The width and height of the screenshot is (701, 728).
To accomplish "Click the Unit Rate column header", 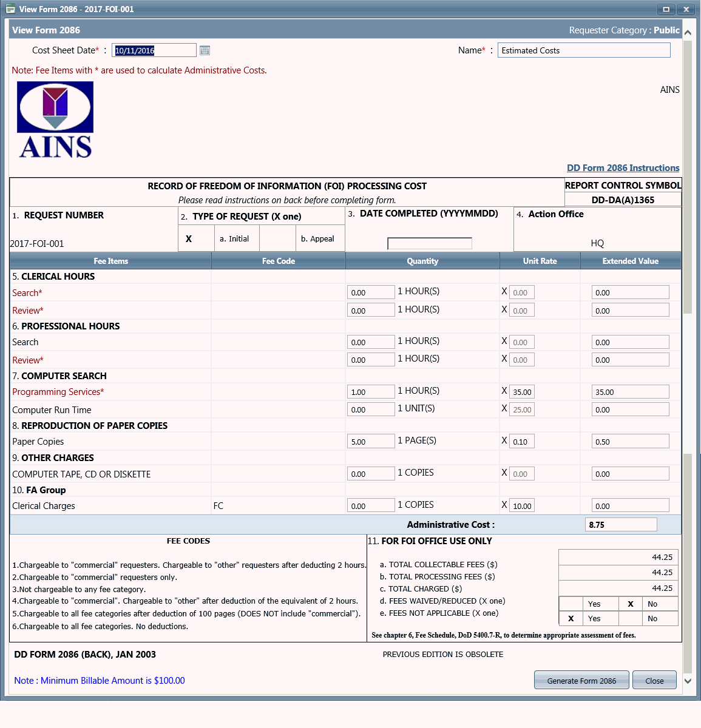I will pos(540,261).
